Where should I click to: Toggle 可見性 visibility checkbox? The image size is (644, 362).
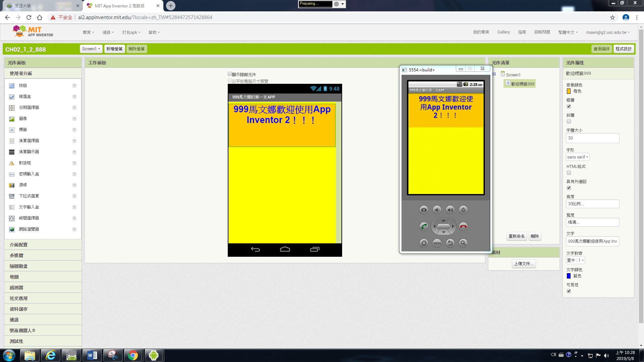pos(569,291)
